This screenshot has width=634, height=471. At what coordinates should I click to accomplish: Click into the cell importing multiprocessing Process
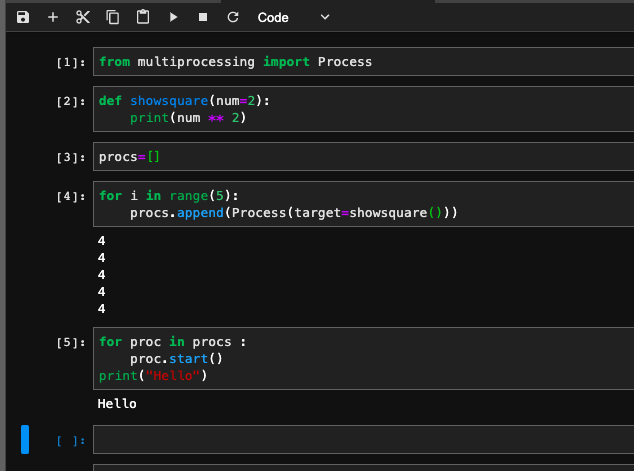point(363,61)
